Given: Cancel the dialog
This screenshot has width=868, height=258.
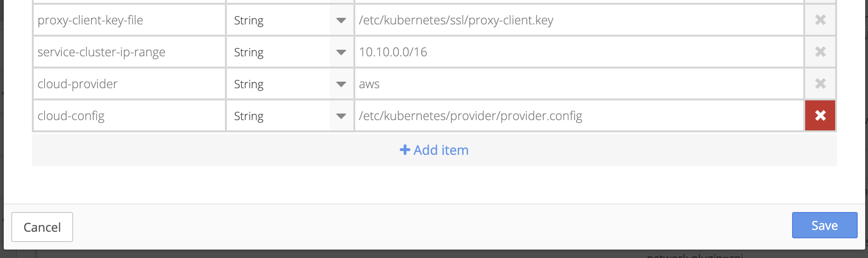Looking at the screenshot, I should point(42,227).
